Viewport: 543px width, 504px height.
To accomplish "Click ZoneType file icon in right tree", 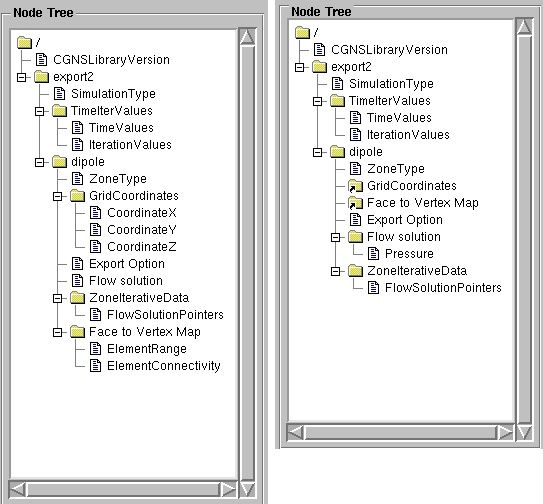I will [x=356, y=169].
